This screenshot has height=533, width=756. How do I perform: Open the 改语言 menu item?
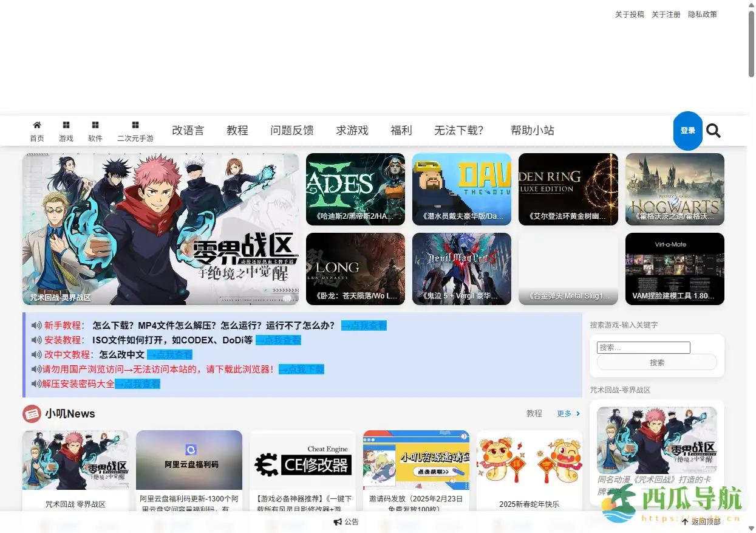(x=188, y=130)
